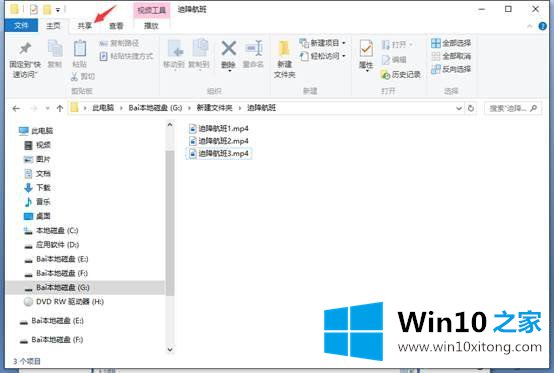554x373 pixels.
Task: Click the search box field
Action: [512, 108]
